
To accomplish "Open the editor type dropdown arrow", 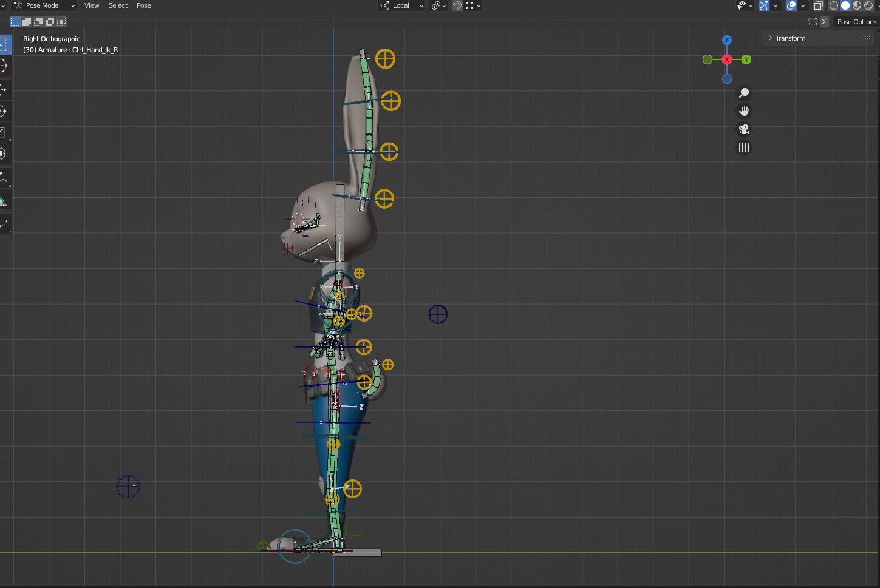I will coord(3,5).
